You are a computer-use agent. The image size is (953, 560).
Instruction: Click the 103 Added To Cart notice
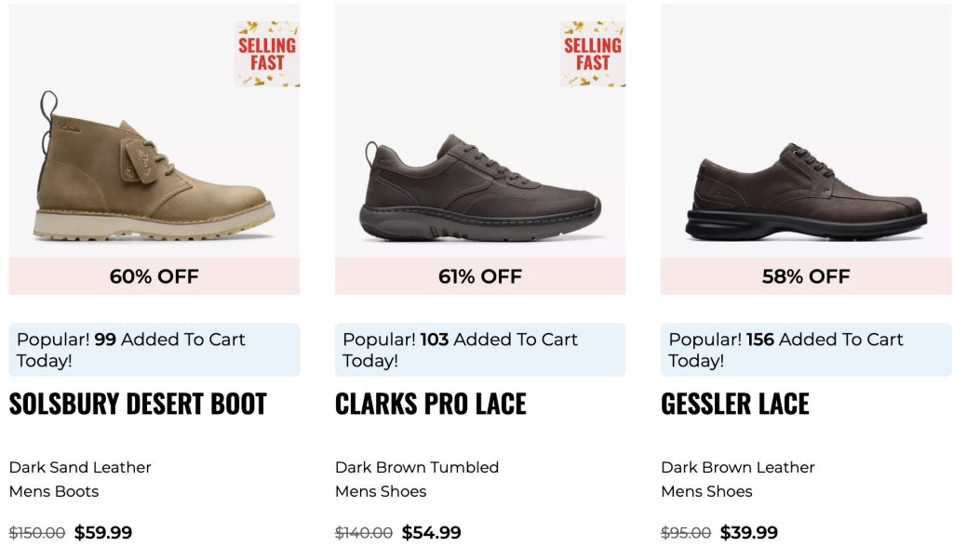point(480,350)
